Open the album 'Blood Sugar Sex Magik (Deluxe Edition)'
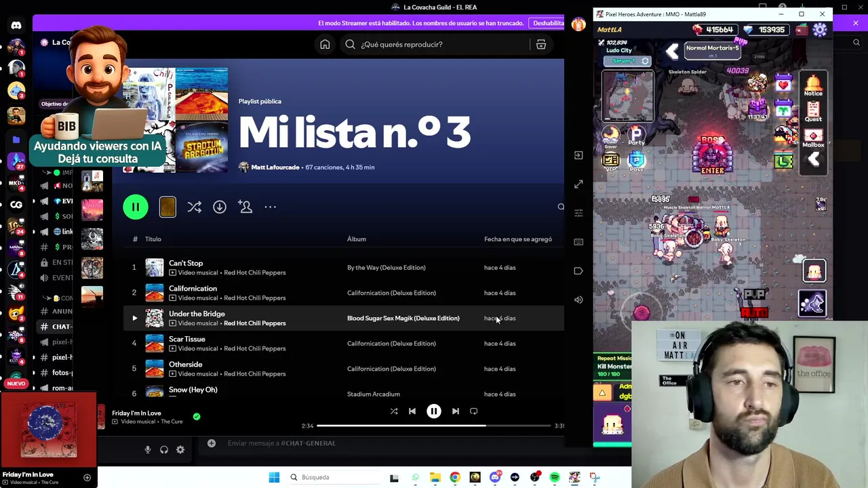 pyautogui.click(x=403, y=318)
